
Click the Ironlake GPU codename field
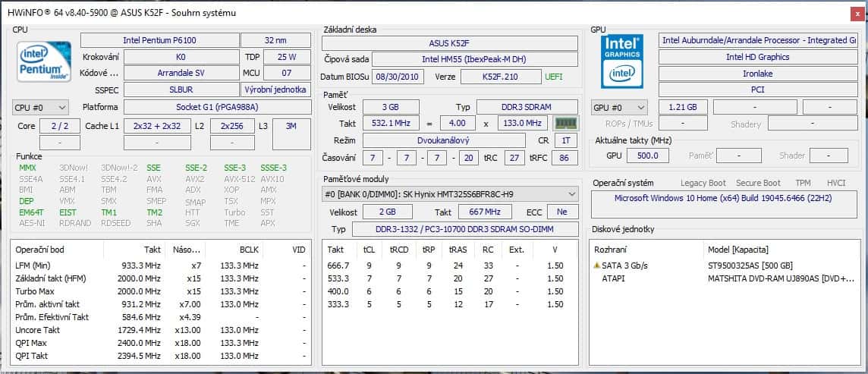pos(758,73)
